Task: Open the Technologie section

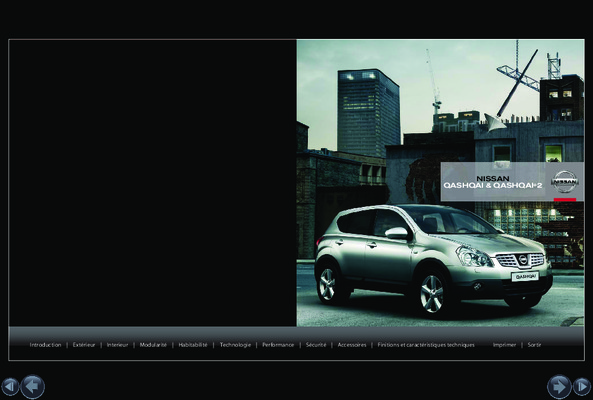Action: tap(235, 345)
